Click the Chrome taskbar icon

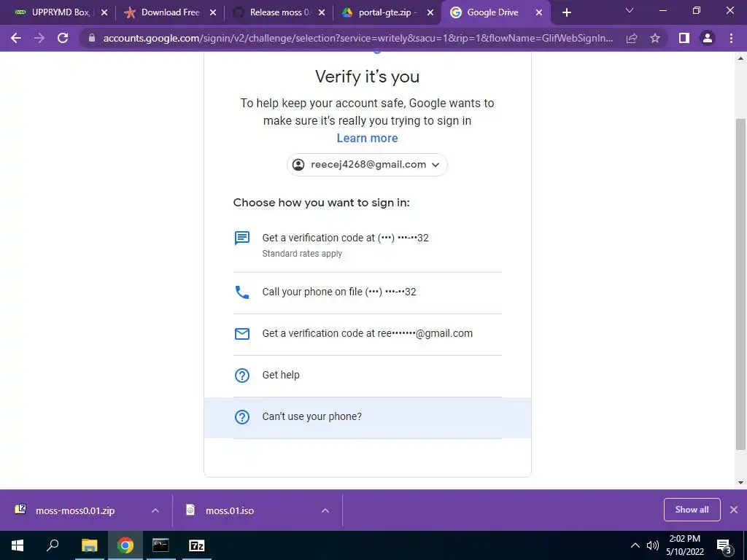(x=125, y=545)
